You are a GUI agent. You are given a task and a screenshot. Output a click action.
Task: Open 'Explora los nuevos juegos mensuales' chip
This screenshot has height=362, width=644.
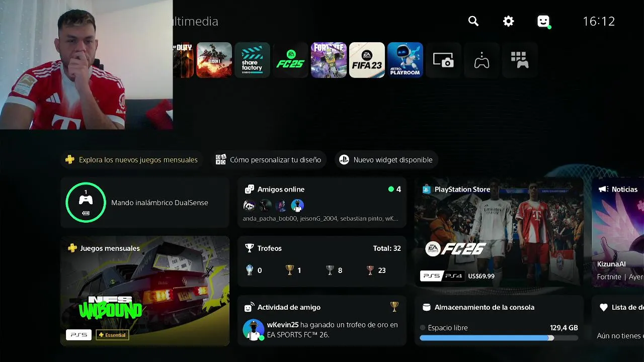coord(131,160)
